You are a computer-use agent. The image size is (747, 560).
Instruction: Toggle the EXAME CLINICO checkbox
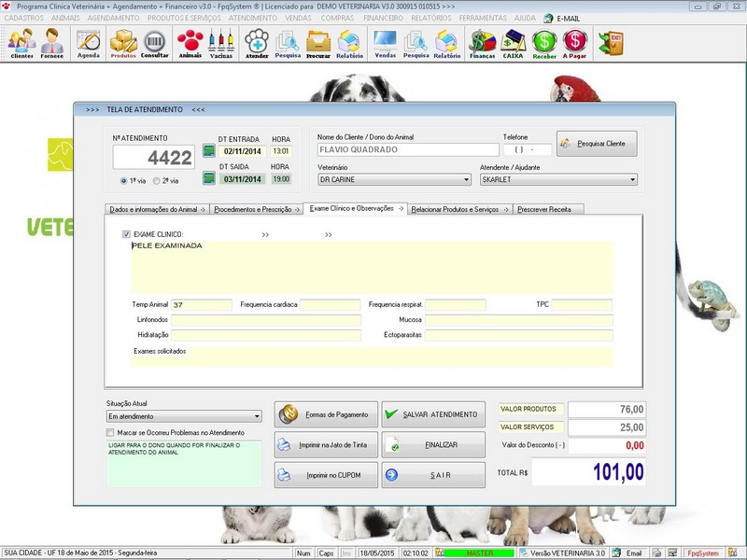[126, 234]
